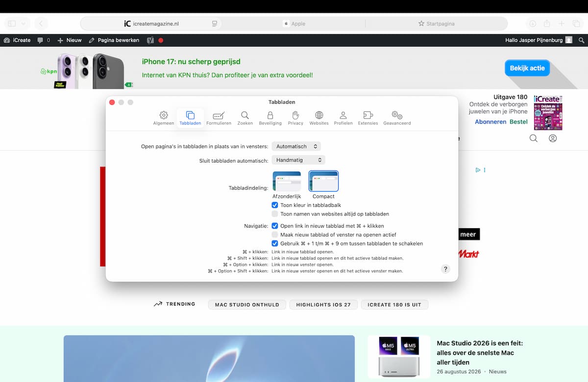The height and width of the screenshot is (382, 588).
Task: Open the website user account icon
Action: click(x=553, y=138)
